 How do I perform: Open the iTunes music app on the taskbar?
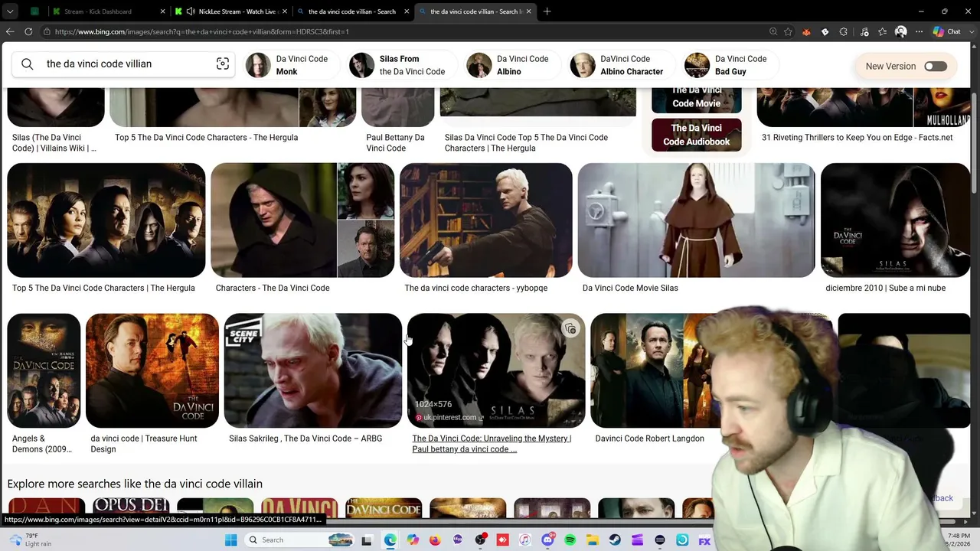[x=525, y=540]
